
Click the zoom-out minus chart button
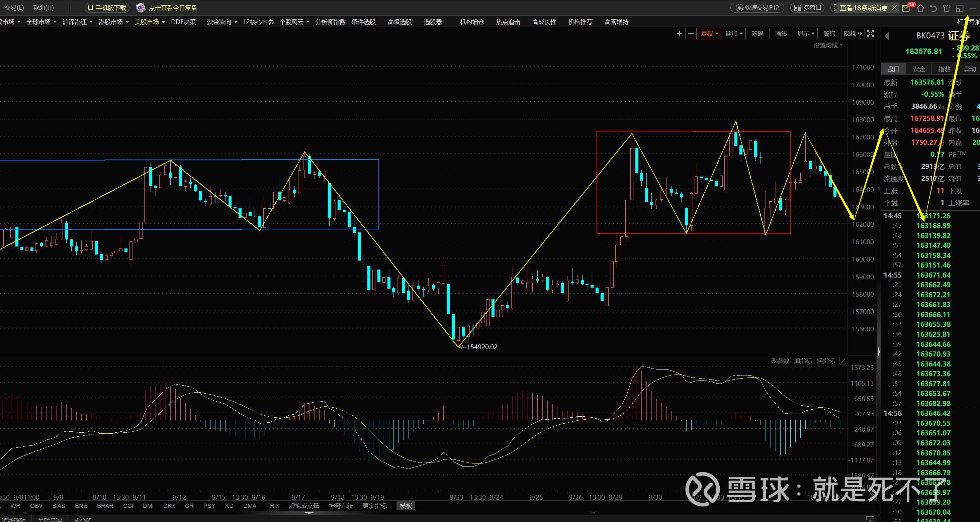pos(691,34)
